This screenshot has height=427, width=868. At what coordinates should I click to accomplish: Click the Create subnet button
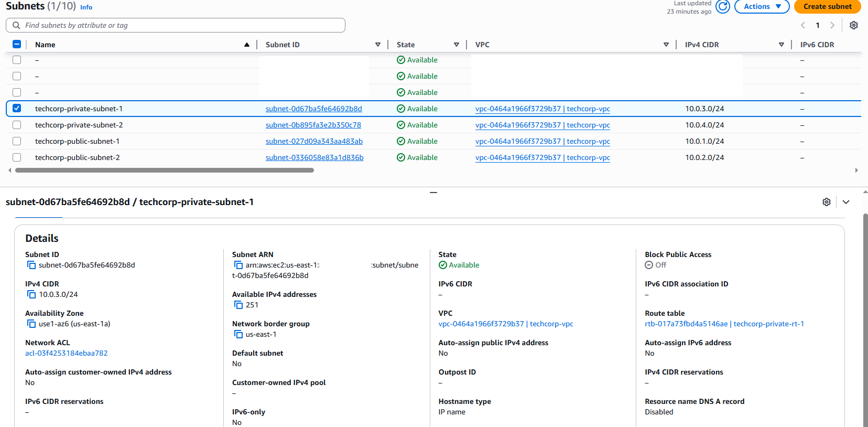tap(827, 6)
